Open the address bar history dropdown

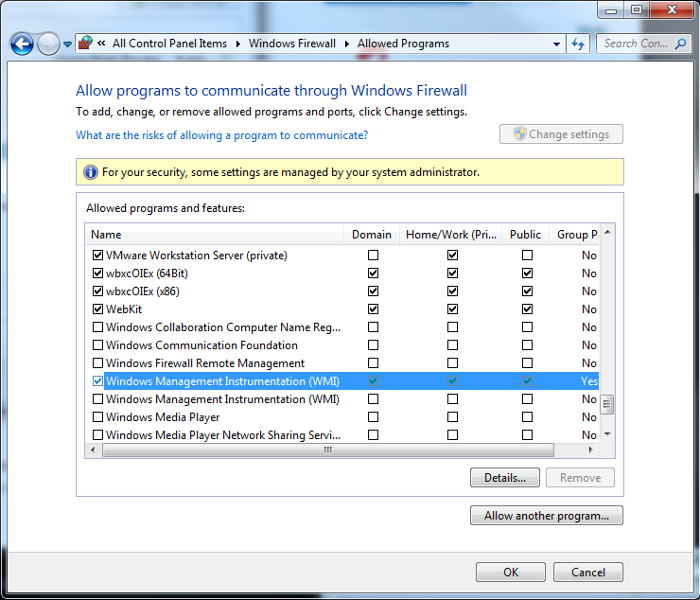(556, 44)
